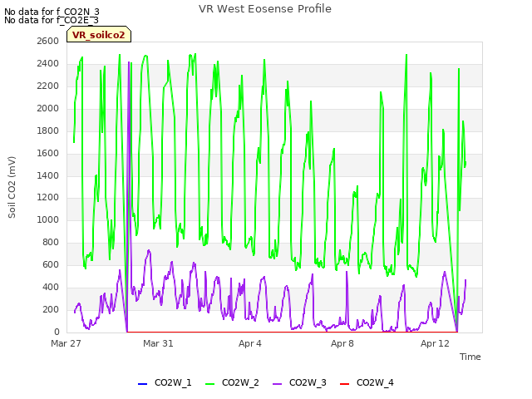Click the Apr 12 x-axis tick label
The image size is (532, 399).
[x=435, y=343]
